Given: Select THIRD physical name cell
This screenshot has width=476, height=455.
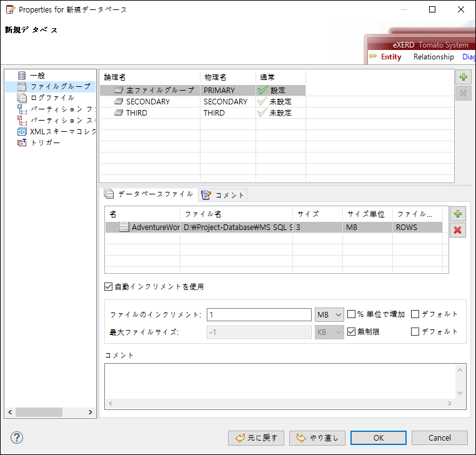Looking at the screenshot, I should [227, 112].
